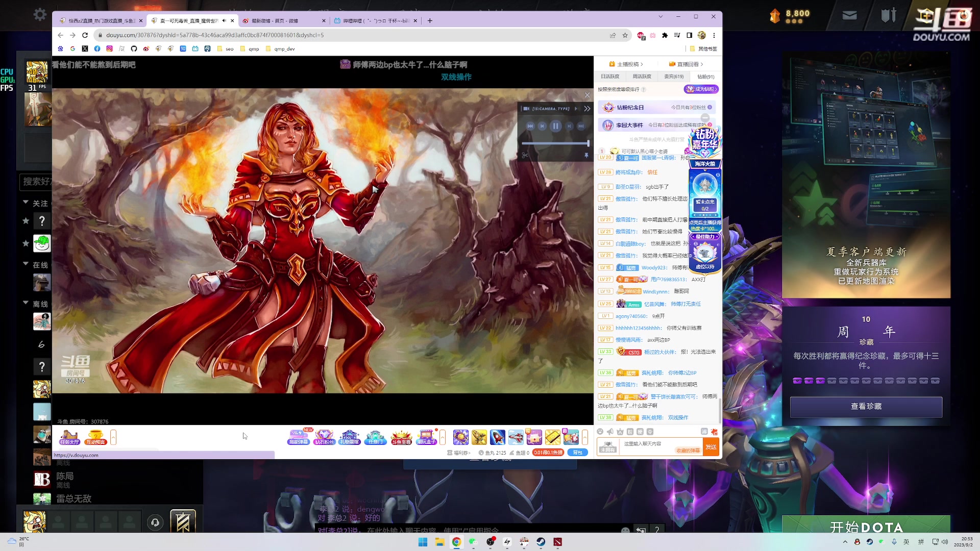Collapse the 离线 friends group
This screenshot has width=980, height=551.
click(x=26, y=303)
